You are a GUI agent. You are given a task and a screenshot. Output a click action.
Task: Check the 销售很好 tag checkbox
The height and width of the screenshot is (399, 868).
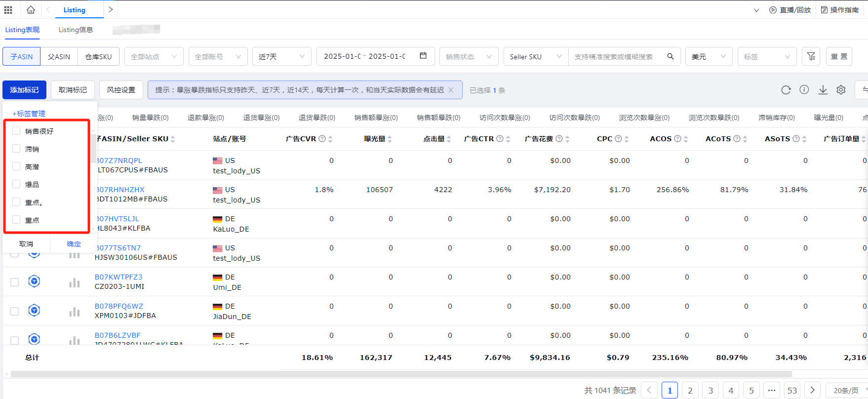point(16,131)
